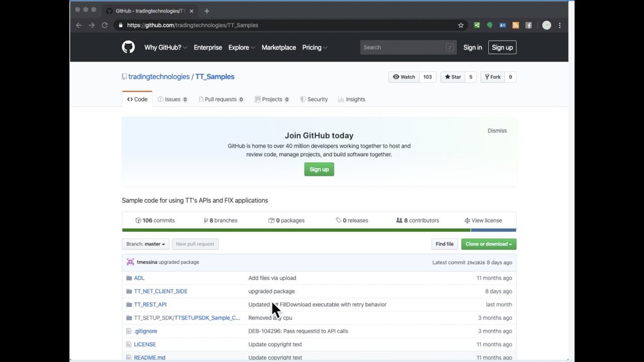Open a new browser tab with plus
The height and width of the screenshot is (362, 644).
pos(207,11)
